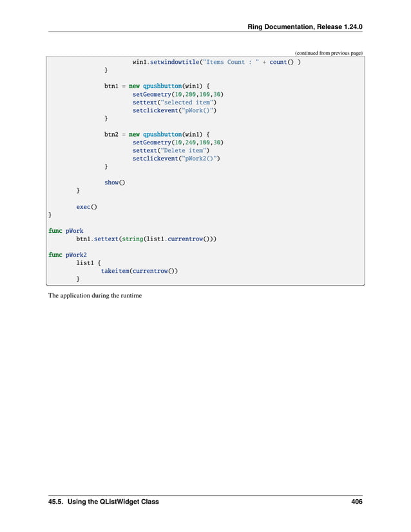411x532 pixels.
Task: Click the header 'Ring Documentation, Release 1.24.0'
Action: pyautogui.click(x=305, y=27)
